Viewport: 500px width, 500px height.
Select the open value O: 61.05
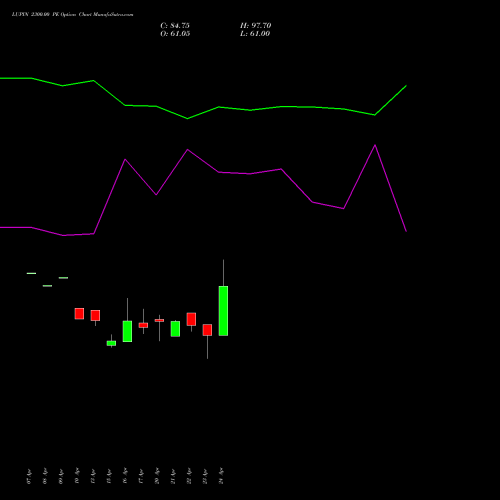point(175,34)
